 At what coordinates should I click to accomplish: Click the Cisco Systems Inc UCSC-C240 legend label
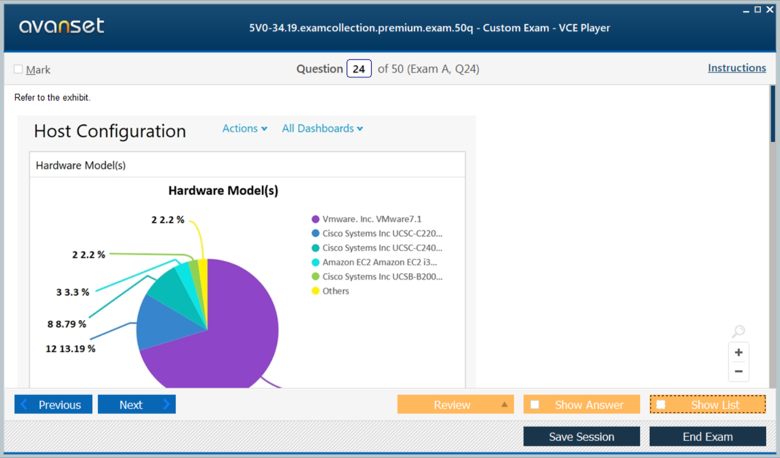[382, 248]
